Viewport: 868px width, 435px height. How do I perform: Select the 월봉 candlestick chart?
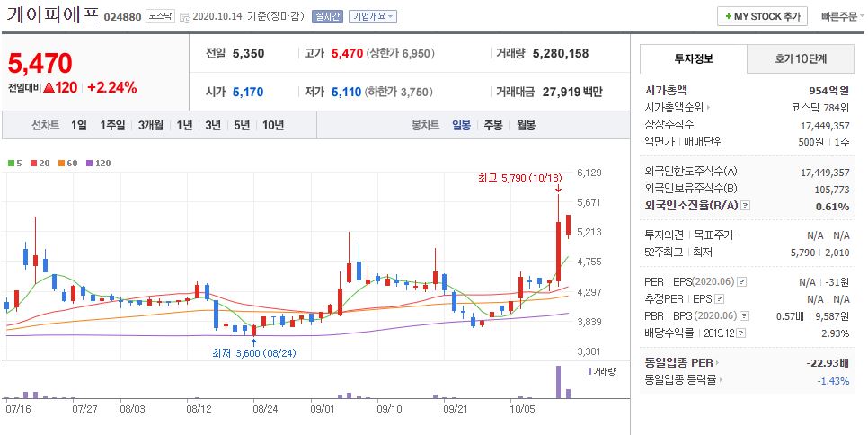pyautogui.click(x=526, y=125)
